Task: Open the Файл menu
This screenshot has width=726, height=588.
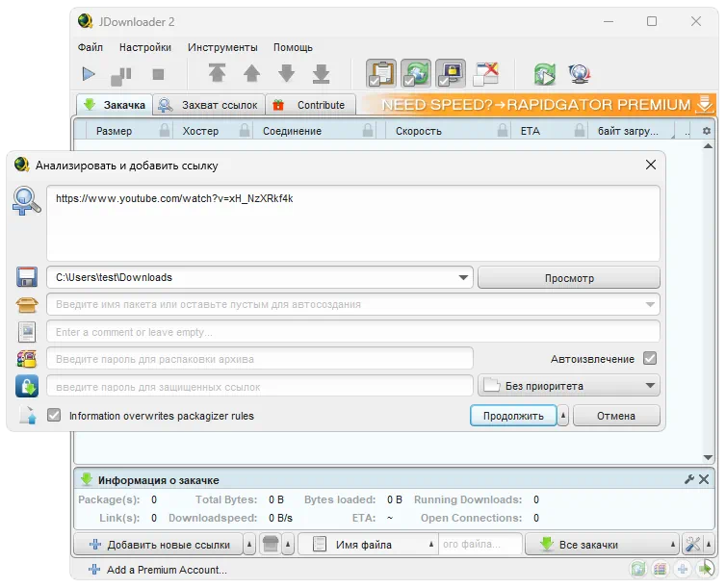Action: coord(91,47)
